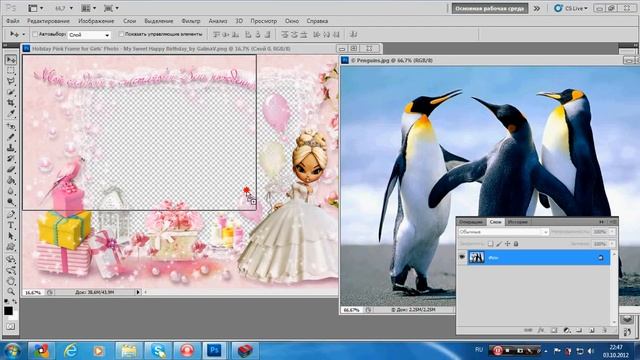Screen dimensions: 640x360
Task: Open the CS Live dropdown
Action: 571,8
